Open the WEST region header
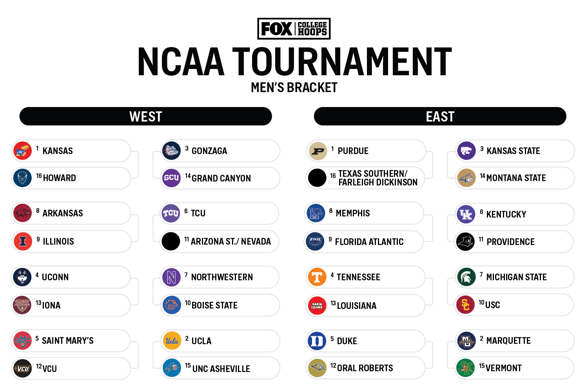588x392 pixels. 146,116
